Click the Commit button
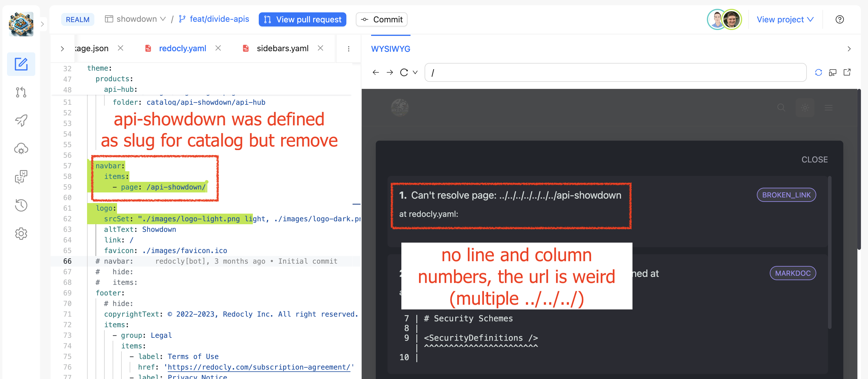 [x=381, y=19]
